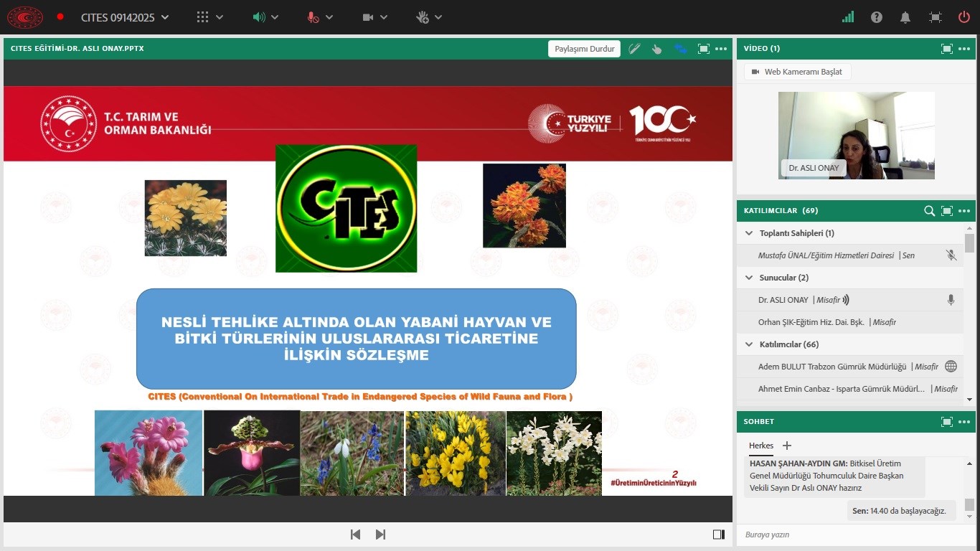Open webcam options dropdown arrow
This screenshot has height=551, width=980.
coord(384,17)
